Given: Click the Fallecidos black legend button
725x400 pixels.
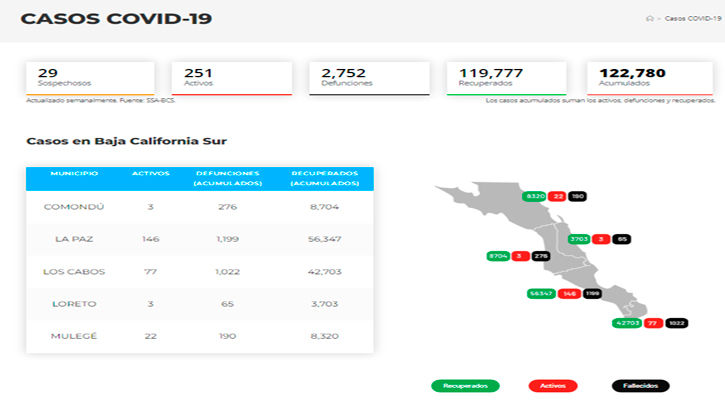Looking at the screenshot, I should (640, 386).
